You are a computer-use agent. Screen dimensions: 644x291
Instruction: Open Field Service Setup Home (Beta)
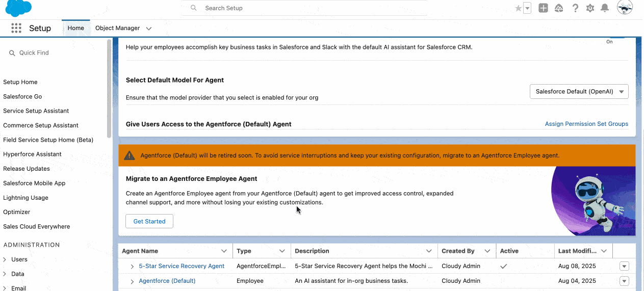[48, 140]
